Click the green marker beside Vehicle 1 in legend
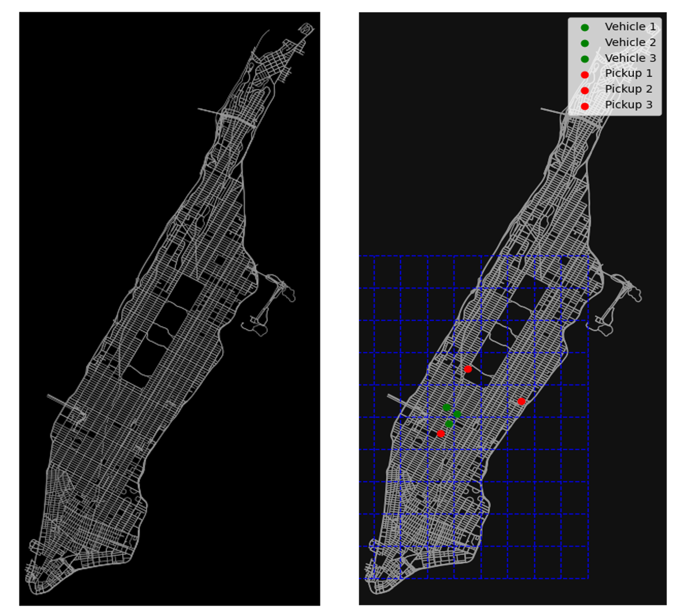 tap(585, 28)
